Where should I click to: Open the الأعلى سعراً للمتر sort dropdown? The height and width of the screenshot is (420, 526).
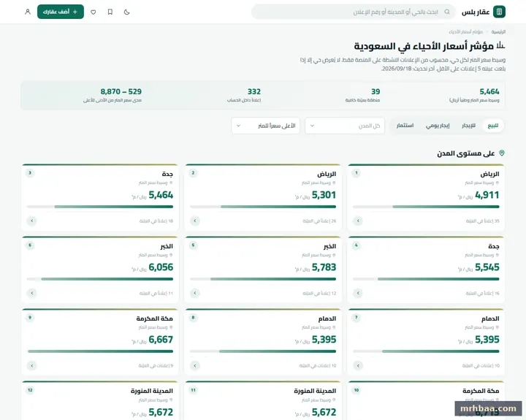click(265, 126)
